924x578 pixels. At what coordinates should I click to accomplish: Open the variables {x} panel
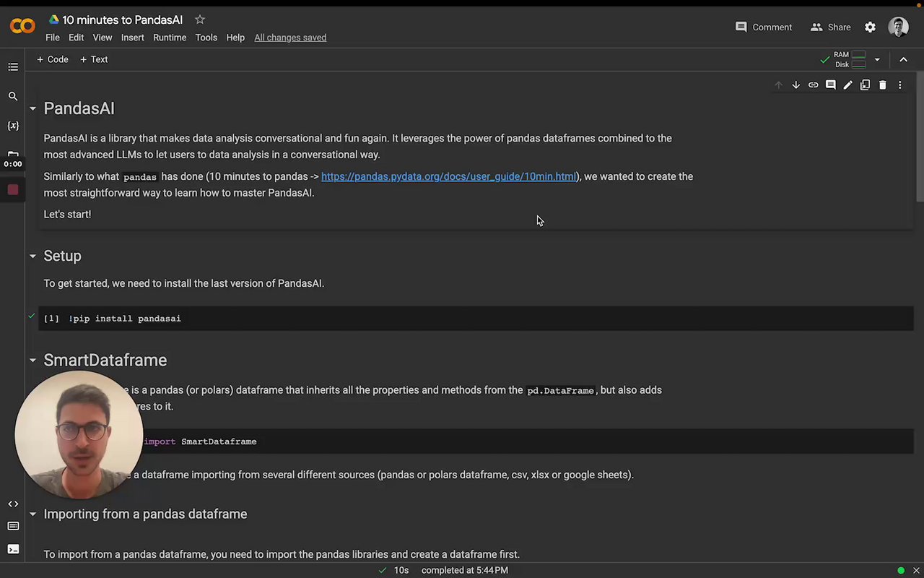13,126
